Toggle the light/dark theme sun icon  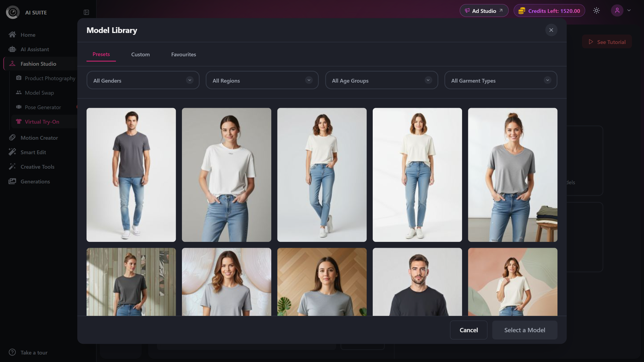point(597,10)
